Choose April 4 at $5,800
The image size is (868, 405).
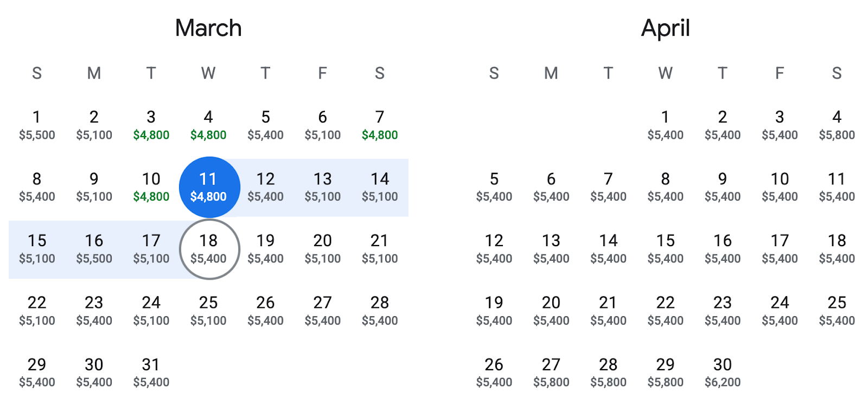coord(837,125)
